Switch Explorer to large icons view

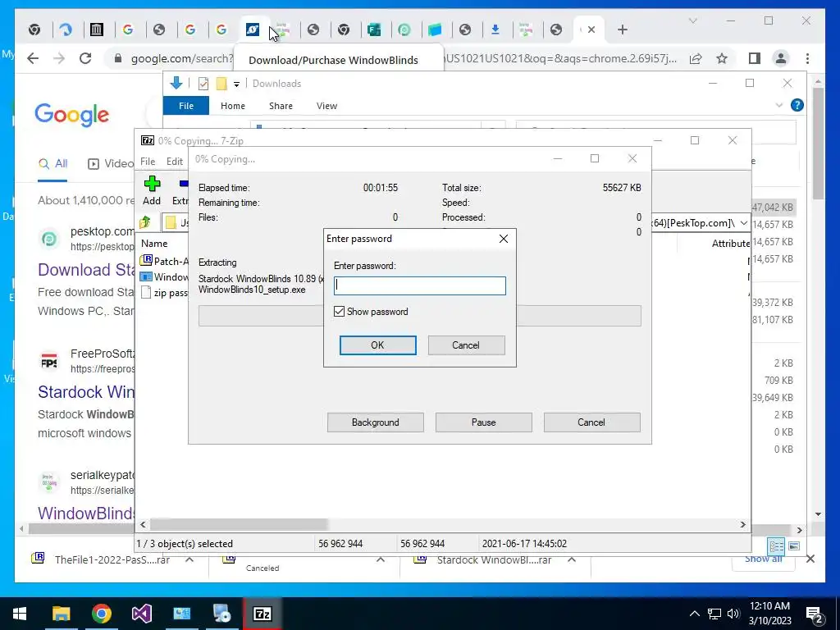[794, 546]
